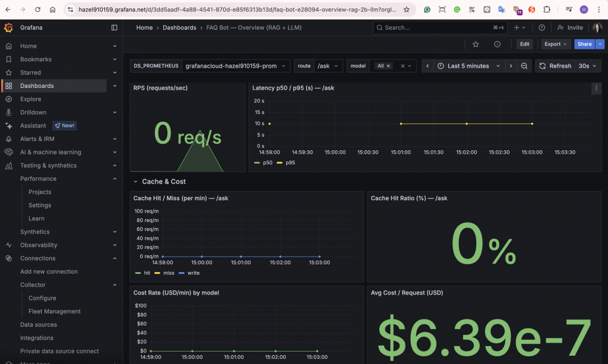Open Projects under Performance
The height and width of the screenshot is (364, 608).
tap(40, 192)
